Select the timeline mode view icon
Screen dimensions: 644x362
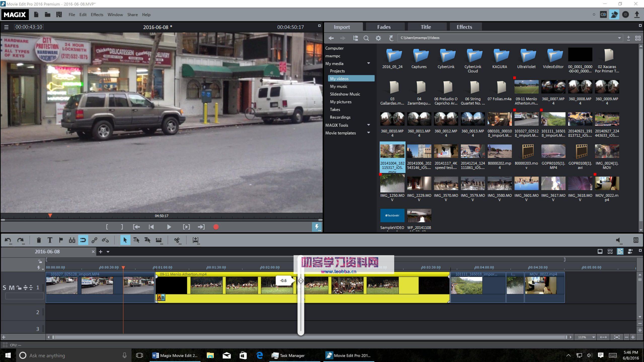point(620,252)
